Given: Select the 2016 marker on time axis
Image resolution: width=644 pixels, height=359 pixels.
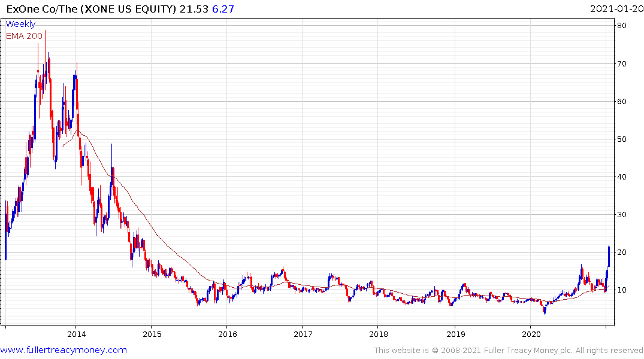Looking at the screenshot, I should [x=228, y=334].
